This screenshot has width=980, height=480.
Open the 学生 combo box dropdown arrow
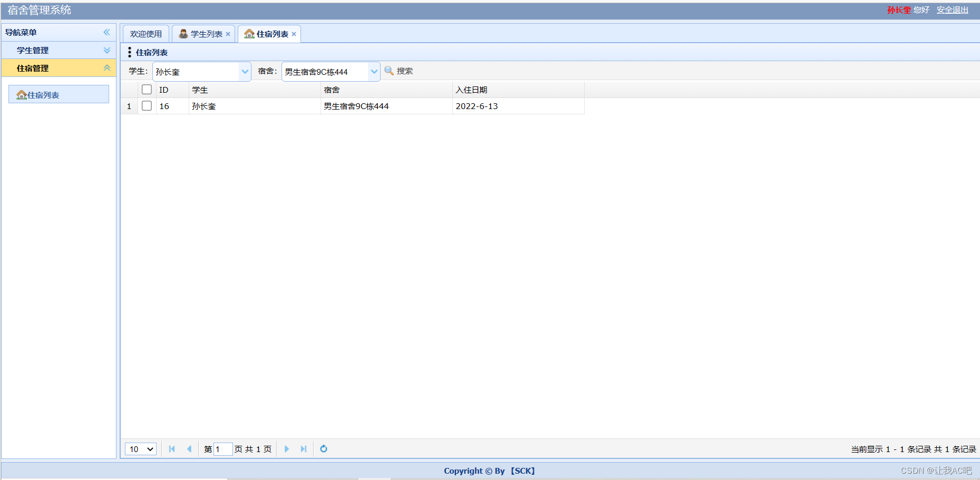(x=245, y=72)
